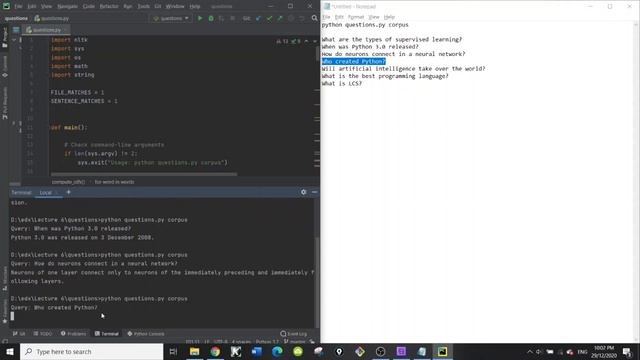Click the PyCharm app logo icon
The width and height of the screenshot is (640, 360).
pyautogui.click(x=6, y=6)
